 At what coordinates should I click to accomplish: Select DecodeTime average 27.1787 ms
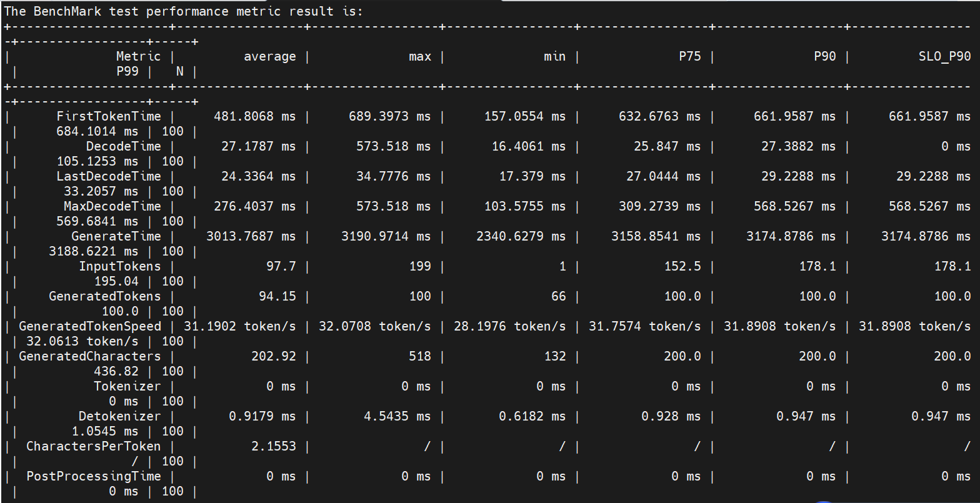click(259, 146)
